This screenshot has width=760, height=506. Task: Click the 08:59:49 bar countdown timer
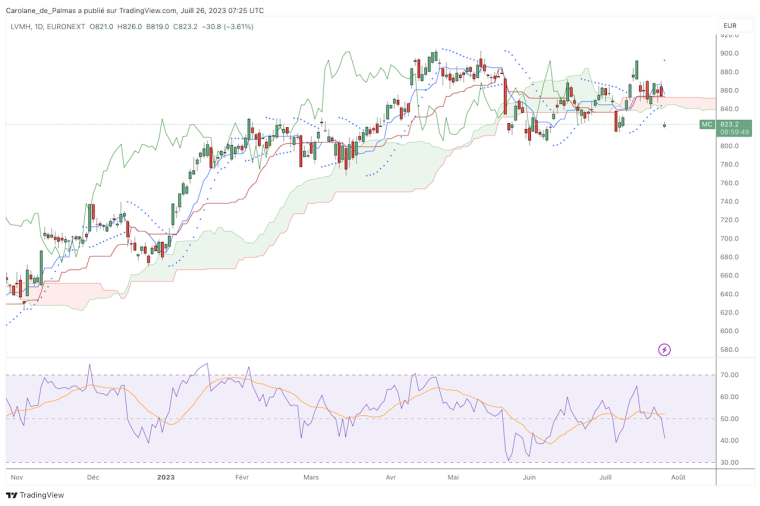point(734,131)
